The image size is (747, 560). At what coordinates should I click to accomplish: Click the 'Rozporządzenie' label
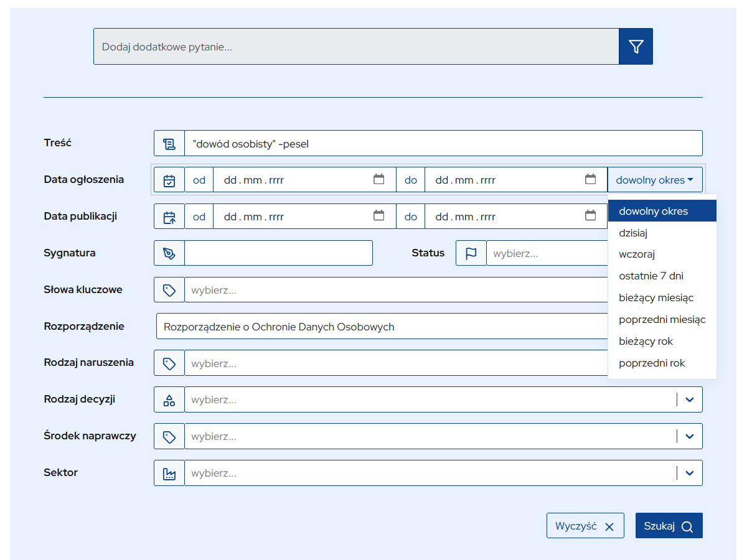pos(84,327)
